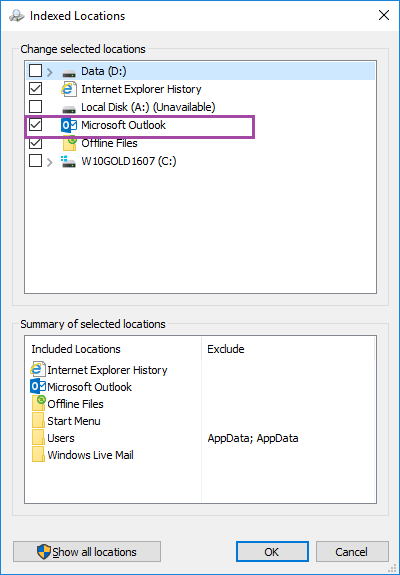Viewport: 400px width, 575px height.
Task: Select Offline Files in summary list
Action: (76, 404)
